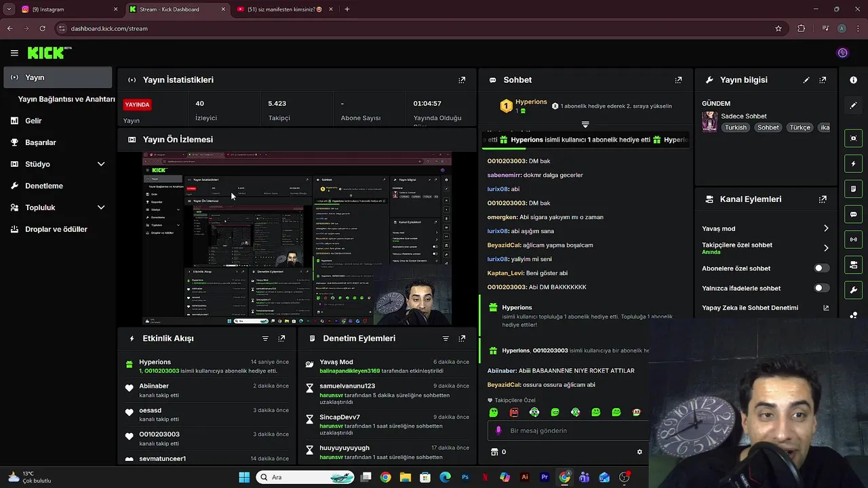Enable the Yalnızca ifadelerle sohbet toggle

pos(821,288)
